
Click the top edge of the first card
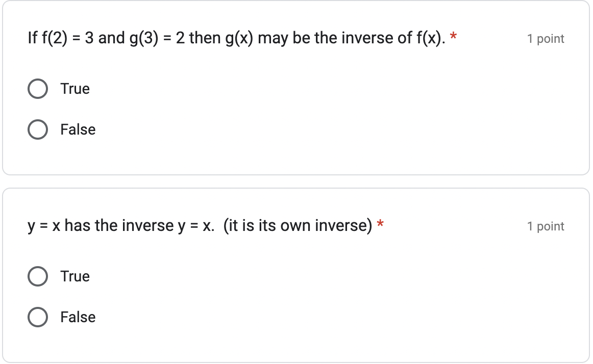pos(296,4)
